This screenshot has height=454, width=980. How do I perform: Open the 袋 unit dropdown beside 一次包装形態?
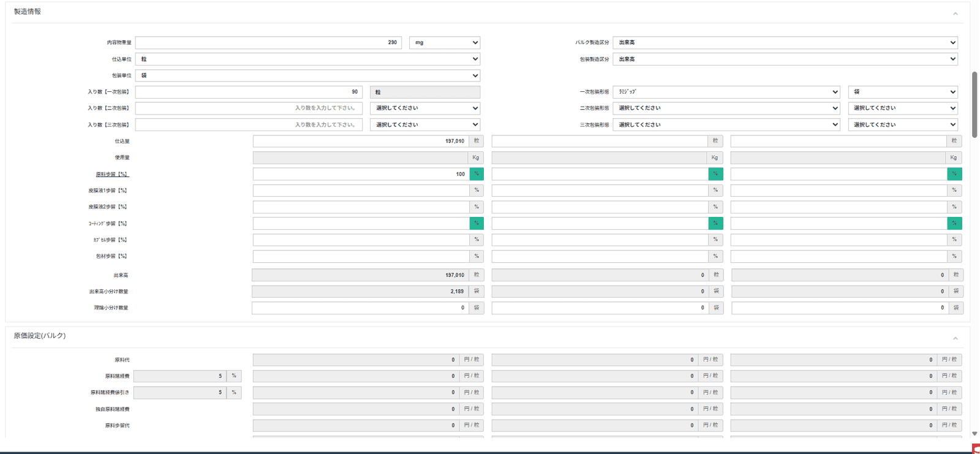coord(903,92)
